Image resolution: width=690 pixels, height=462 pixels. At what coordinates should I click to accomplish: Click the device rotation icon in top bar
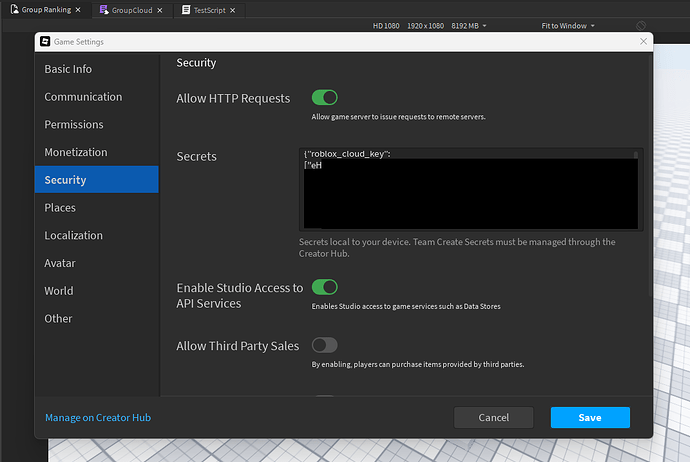pyautogui.click(x=641, y=26)
